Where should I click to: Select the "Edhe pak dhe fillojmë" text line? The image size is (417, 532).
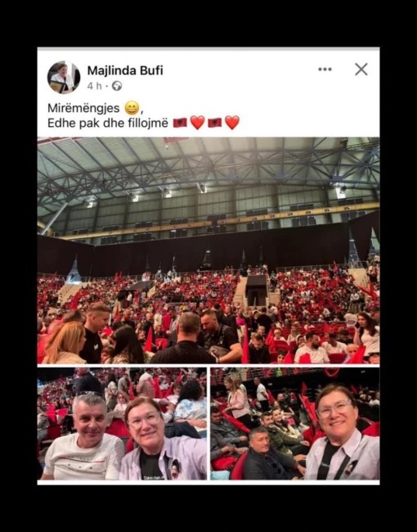pos(108,123)
